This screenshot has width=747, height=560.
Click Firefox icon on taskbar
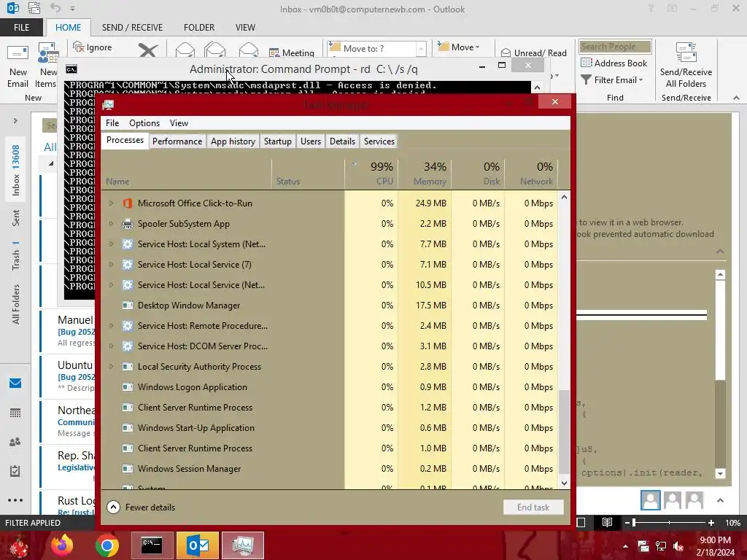(62, 545)
